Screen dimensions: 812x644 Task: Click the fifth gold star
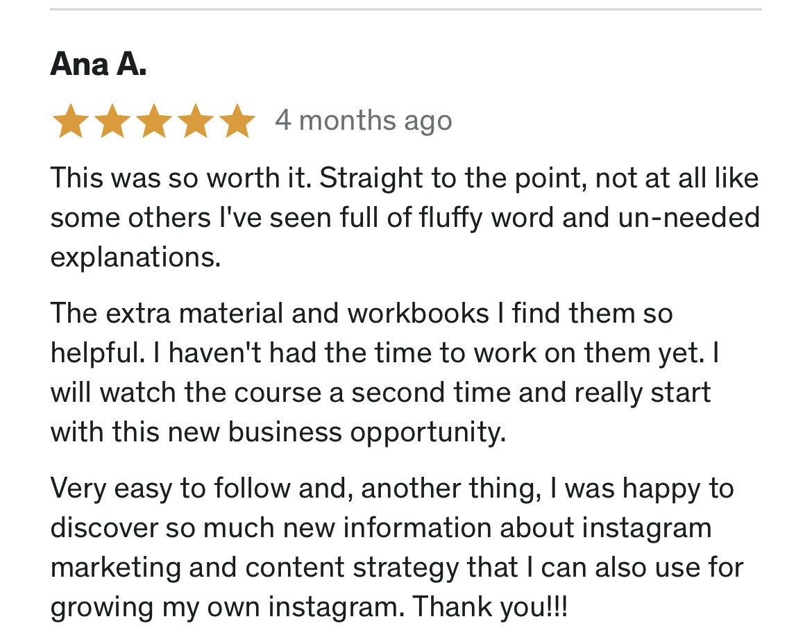pyautogui.click(x=237, y=121)
